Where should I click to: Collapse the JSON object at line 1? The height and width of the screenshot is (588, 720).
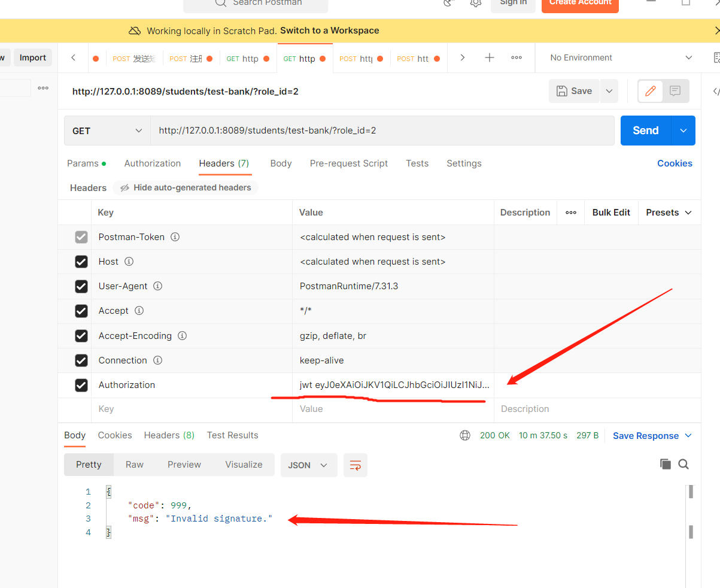(x=109, y=492)
